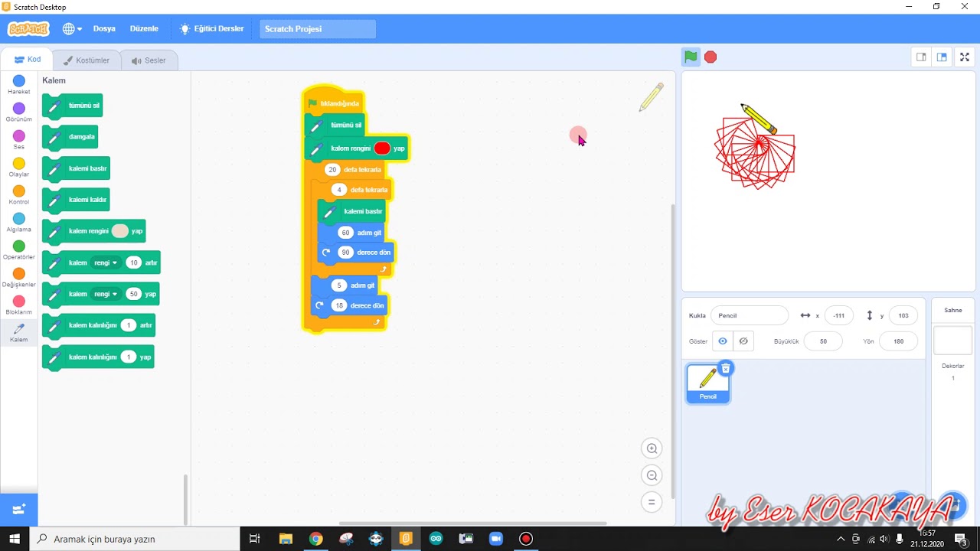
Task: Zoom out the code workspace
Action: point(652,475)
